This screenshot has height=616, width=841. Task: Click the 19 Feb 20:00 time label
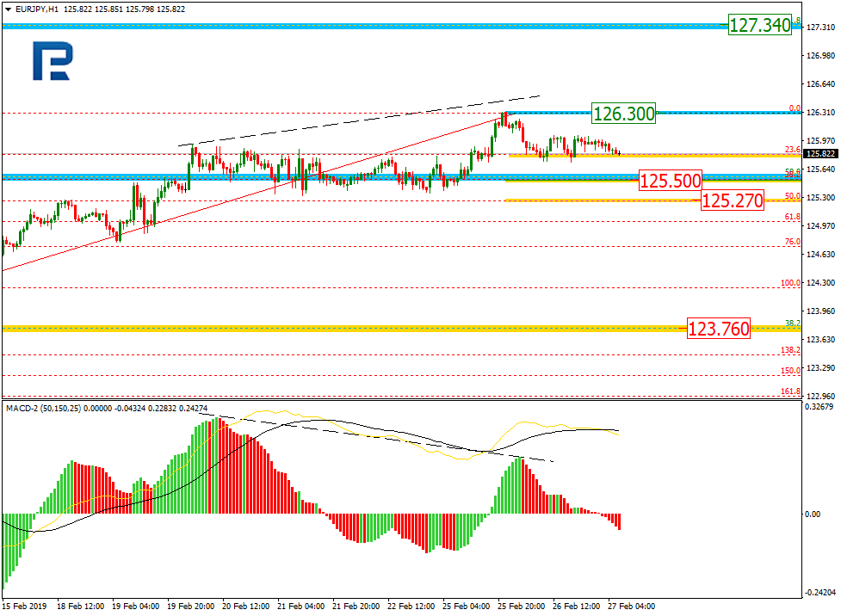click(x=191, y=607)
